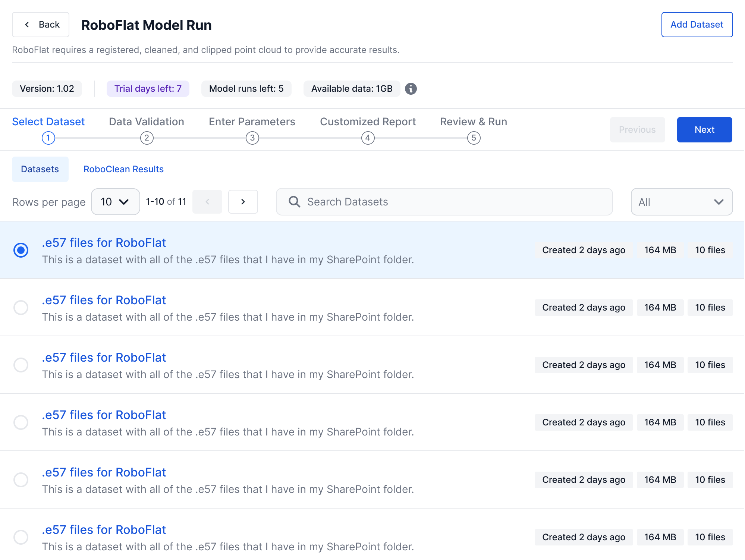The height and width of the screenshot is (560, 745).
Task: Click the Trial days left: 7 badge
Action: click(x=148, y=89)
